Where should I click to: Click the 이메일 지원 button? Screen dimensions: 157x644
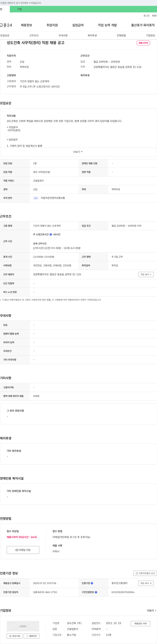[23, 550]
